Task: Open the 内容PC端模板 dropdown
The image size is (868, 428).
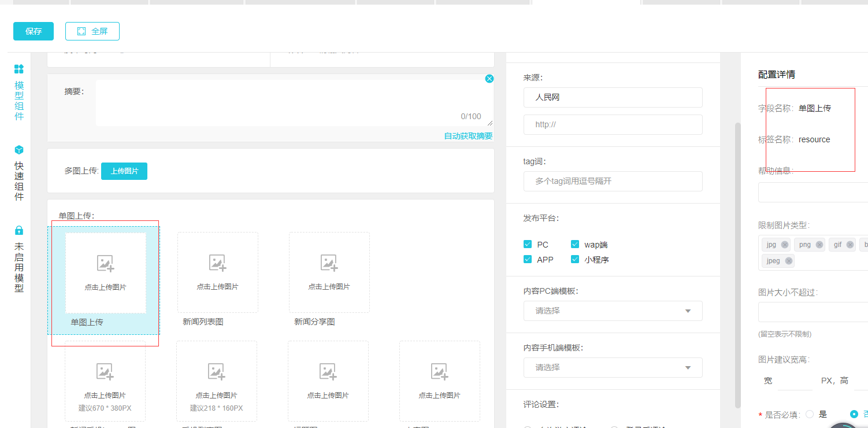Action: coord(613,311)
